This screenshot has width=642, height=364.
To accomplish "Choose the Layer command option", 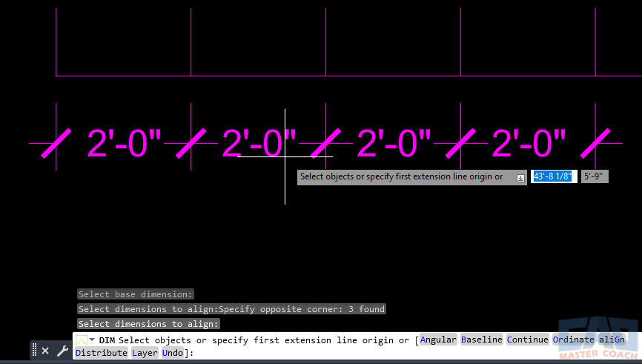I will point(145,353).
